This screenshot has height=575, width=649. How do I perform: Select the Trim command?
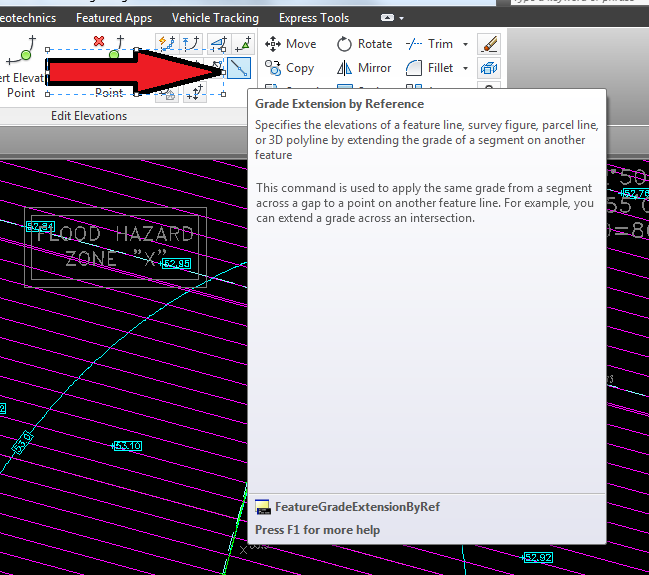pos(430,44)
